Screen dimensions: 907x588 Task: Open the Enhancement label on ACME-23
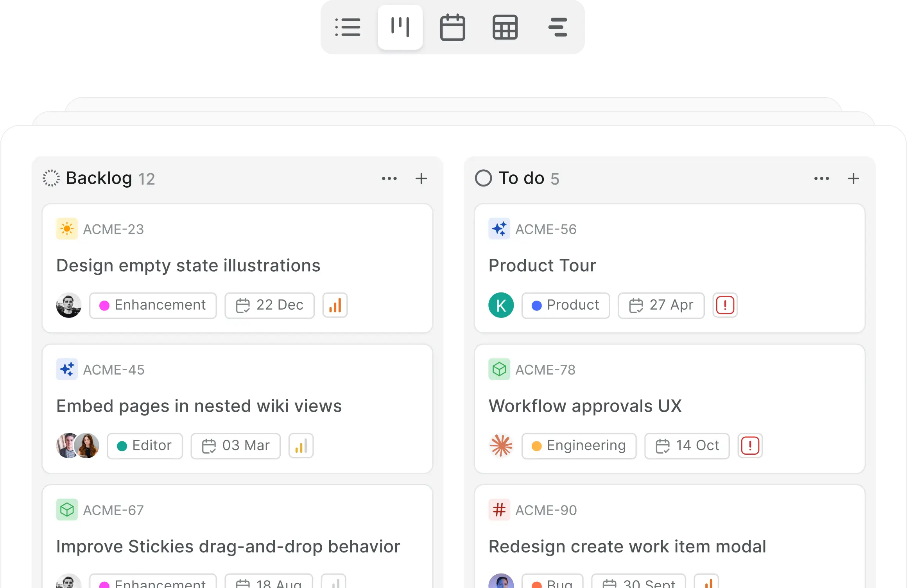(153, 305)
